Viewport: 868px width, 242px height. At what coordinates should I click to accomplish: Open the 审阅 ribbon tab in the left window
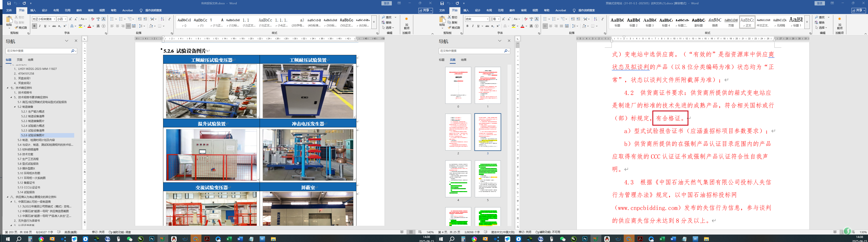coord(91,10)
